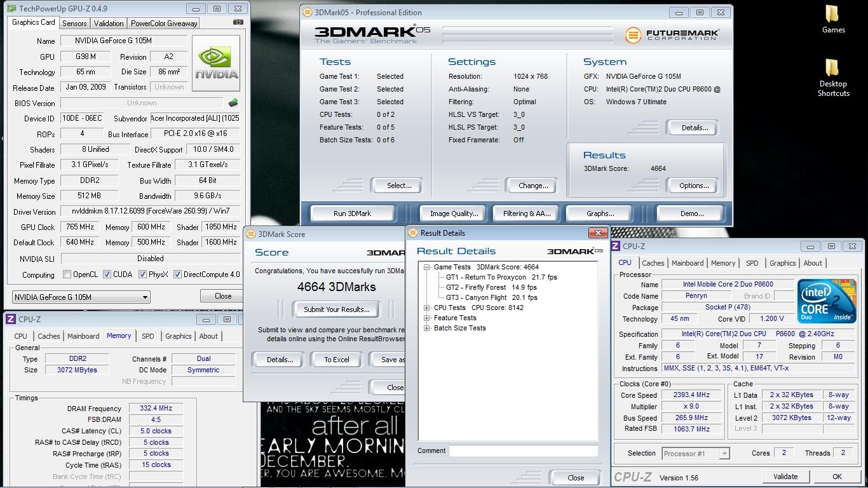Screen dimensions: 868x488
Task: Select GT3 - Canyon Flight result row
Action: click(491, 297)
